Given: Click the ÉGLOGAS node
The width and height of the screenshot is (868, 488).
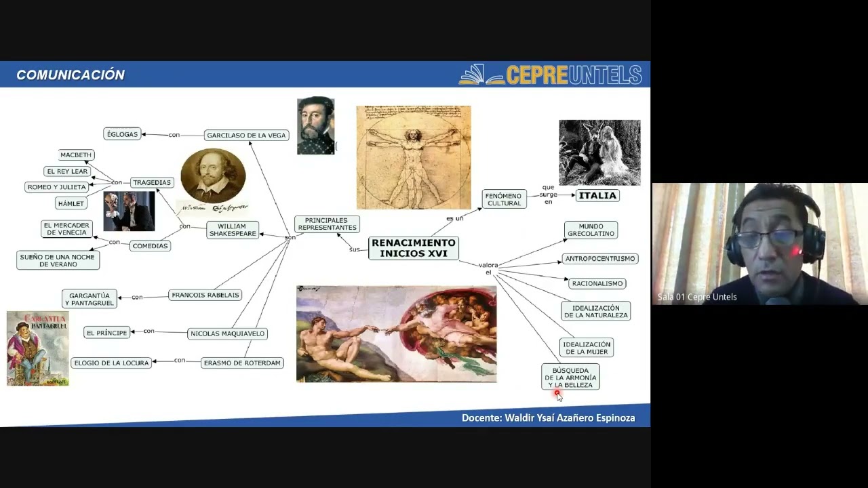Looking at the screenshot, I should point(122,134).
